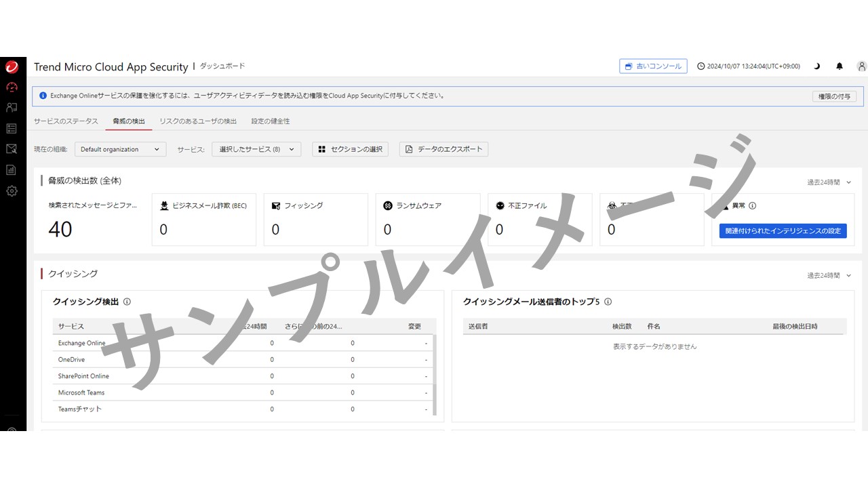
Task: Click the 権限の付与 button
Action: pyautogui.click(x=834, y=96)
